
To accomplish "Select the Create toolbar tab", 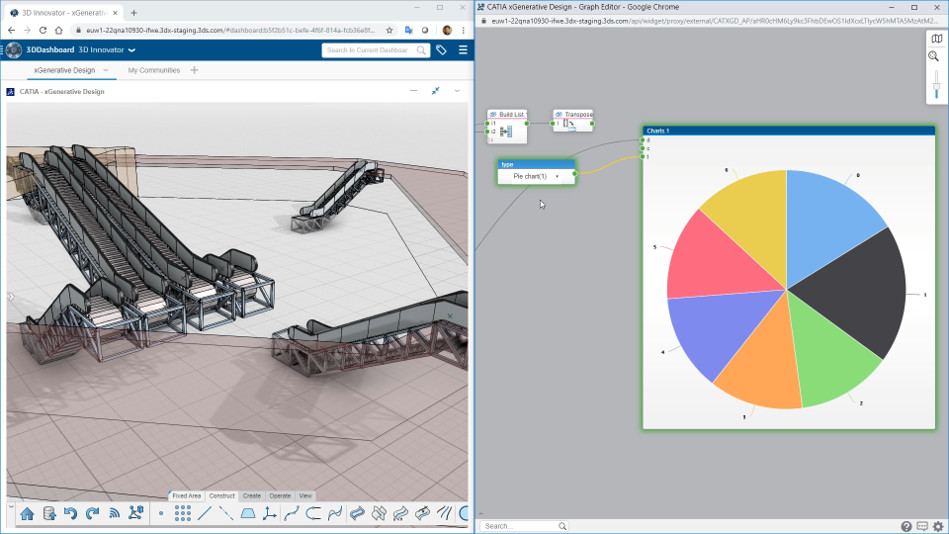I will [x=251, y=496].
